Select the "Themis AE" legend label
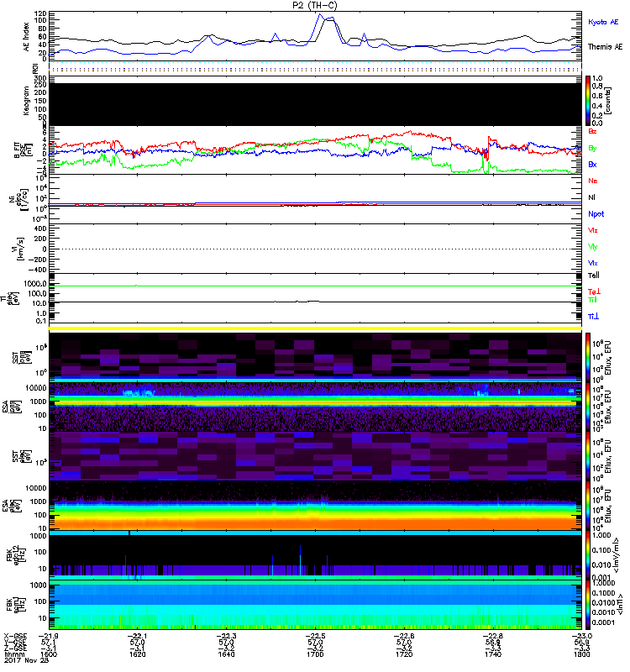The image size is (630, 672). (x=605, y=47)
